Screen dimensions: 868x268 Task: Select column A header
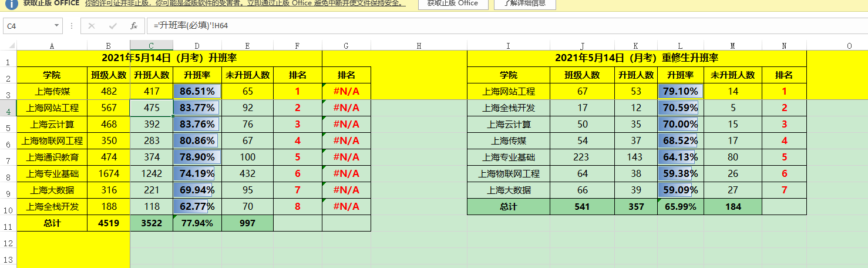[x=52, y=46]
